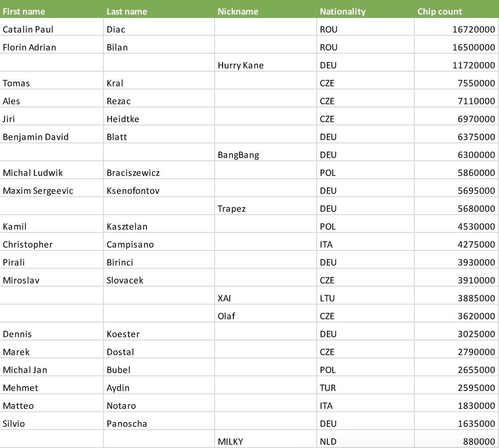
Task: Select the MILKY nickname cell
Action: pos(230,442)
